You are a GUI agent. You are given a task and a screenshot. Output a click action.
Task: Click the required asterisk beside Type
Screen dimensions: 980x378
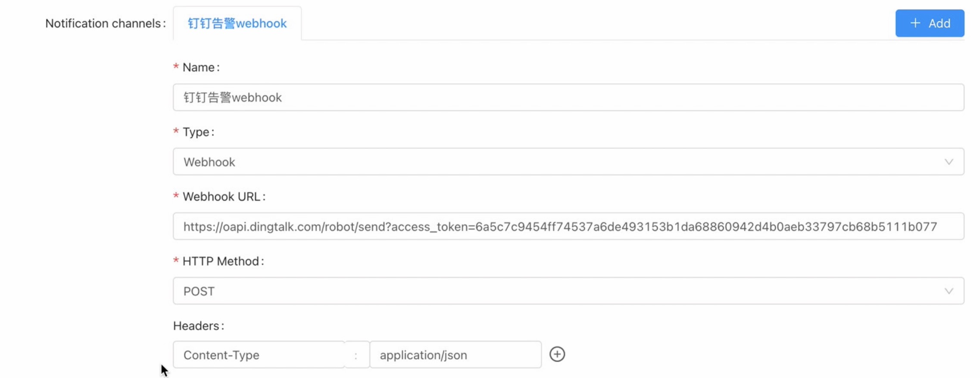[x=176, y=132]
